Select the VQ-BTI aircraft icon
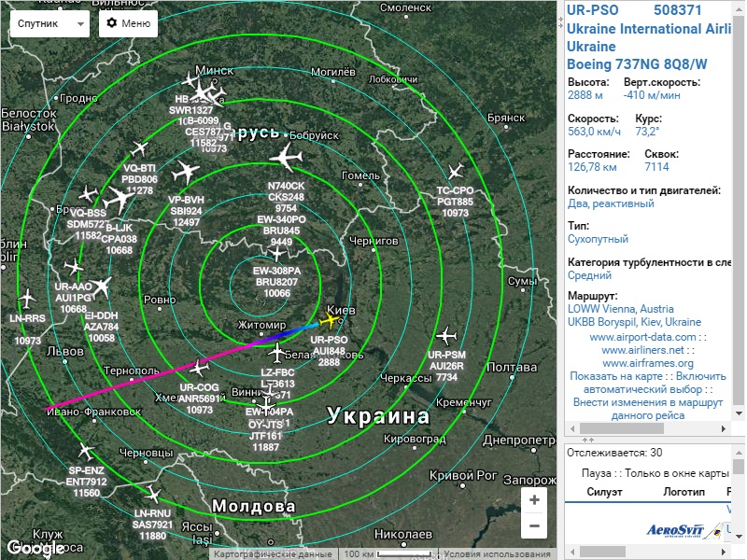The image size is (747, 560). pos(140,148)
